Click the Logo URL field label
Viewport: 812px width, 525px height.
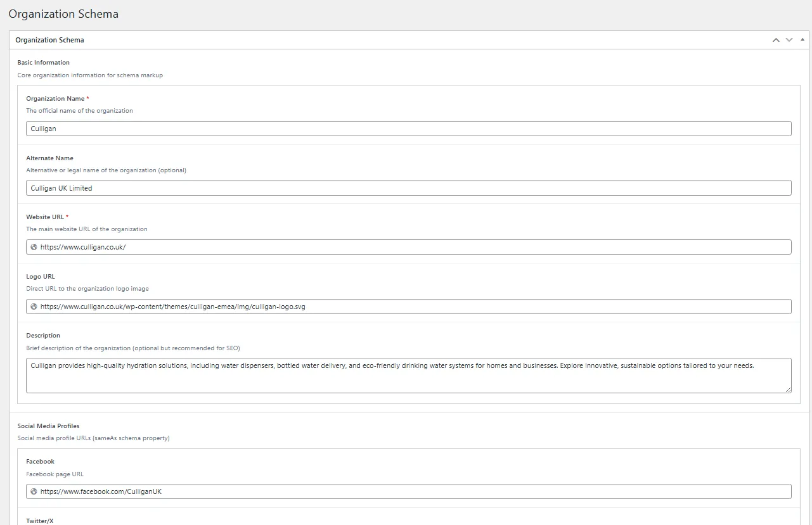click(41, 277)
